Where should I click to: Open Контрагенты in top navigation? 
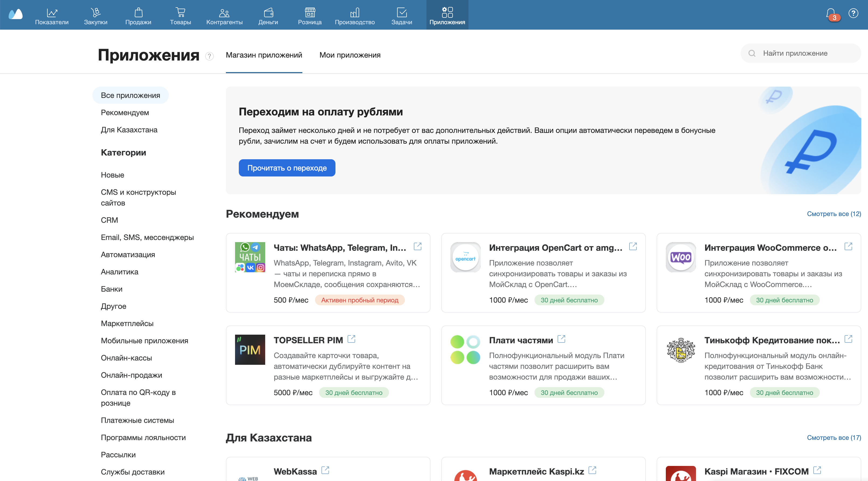(225, 16)
